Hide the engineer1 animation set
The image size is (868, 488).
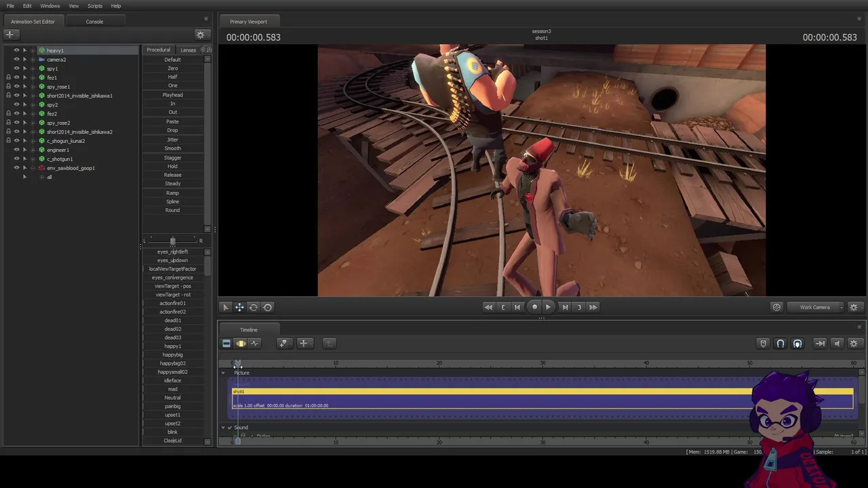point(16,150)
